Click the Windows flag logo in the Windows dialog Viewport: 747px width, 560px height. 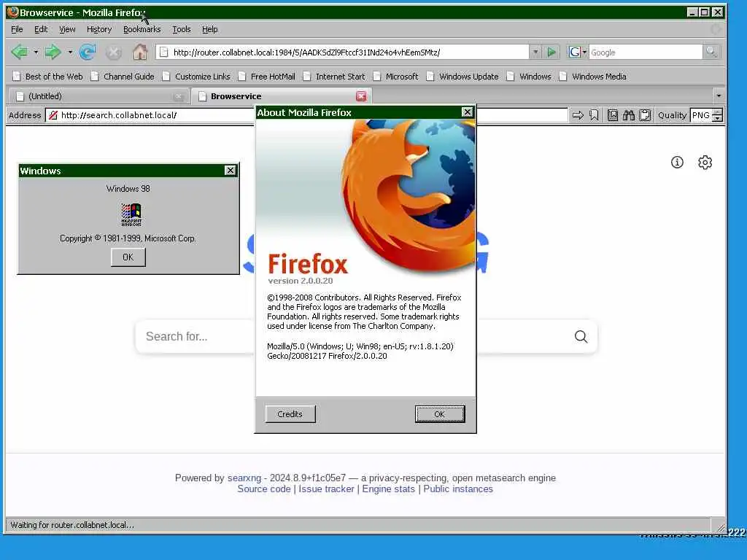pos(131,214)
